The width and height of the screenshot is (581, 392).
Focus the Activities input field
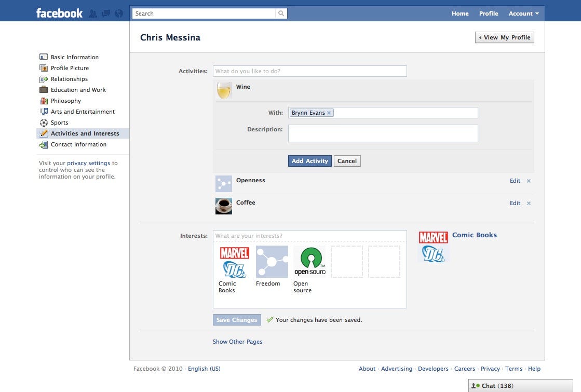(310, 71)
